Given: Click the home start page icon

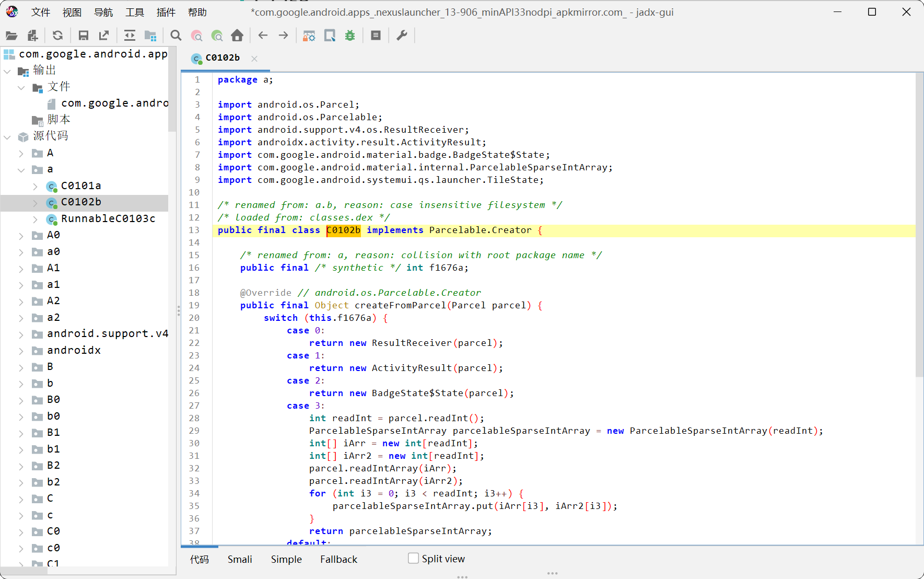Looking at the screenshot, I should click(237, 36).
